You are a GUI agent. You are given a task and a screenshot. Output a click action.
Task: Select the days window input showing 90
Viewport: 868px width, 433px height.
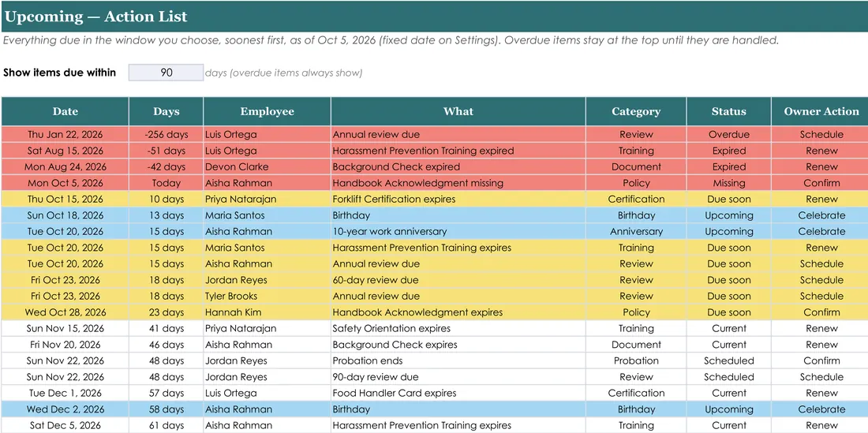pos(166,73)
